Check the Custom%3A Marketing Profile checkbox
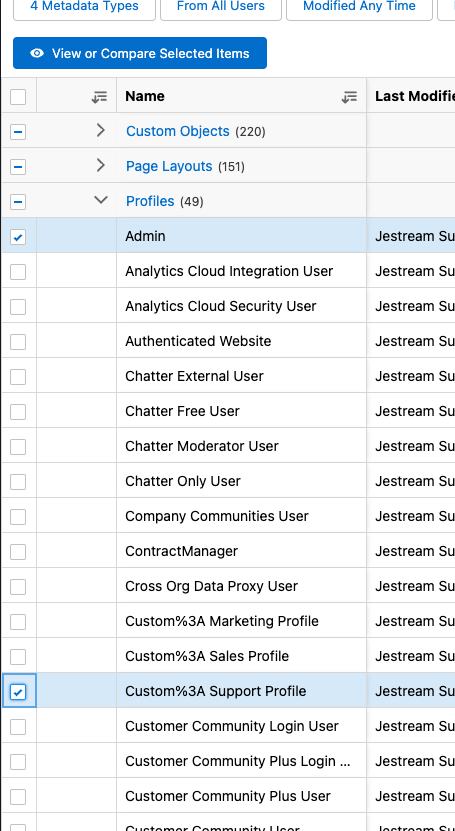Image resolution: width=455 pixels, height=831 pixels. pyautogui.click(x=18, y=622)
